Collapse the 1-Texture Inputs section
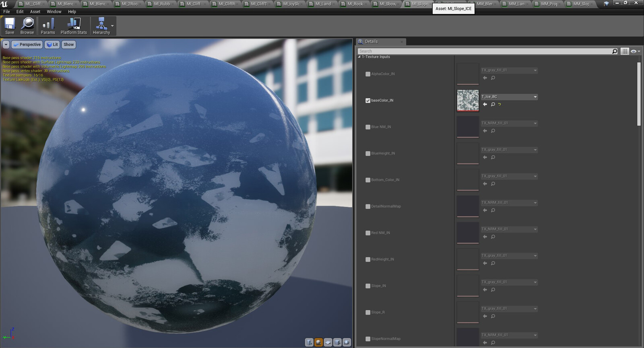The width and height of the screenshot is (644, 348). [359, 57]
